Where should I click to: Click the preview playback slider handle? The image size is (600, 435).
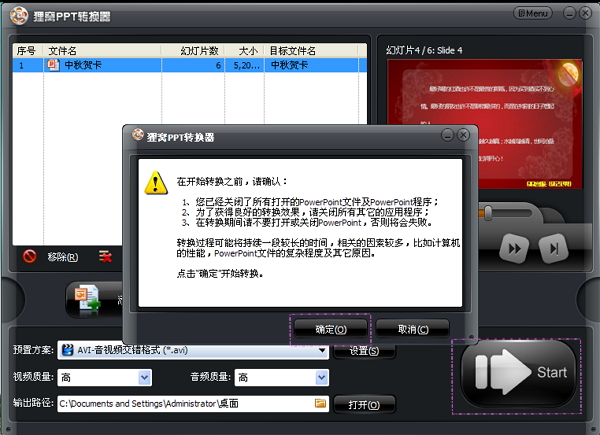(x=488, y=213)
